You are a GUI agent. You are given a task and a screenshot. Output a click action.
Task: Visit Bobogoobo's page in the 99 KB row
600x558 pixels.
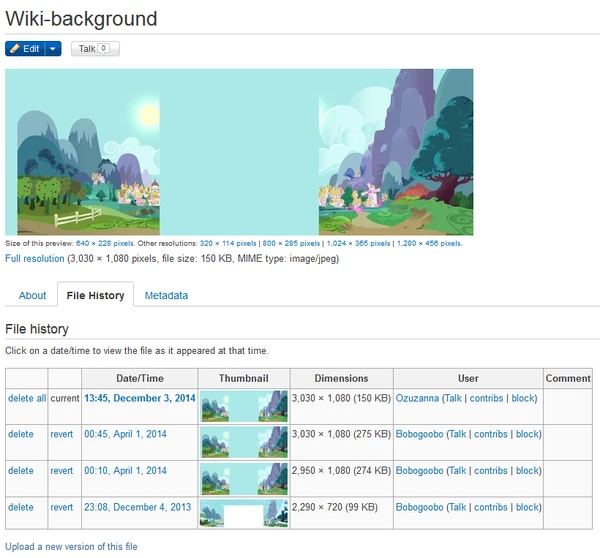tap(419, 507)
